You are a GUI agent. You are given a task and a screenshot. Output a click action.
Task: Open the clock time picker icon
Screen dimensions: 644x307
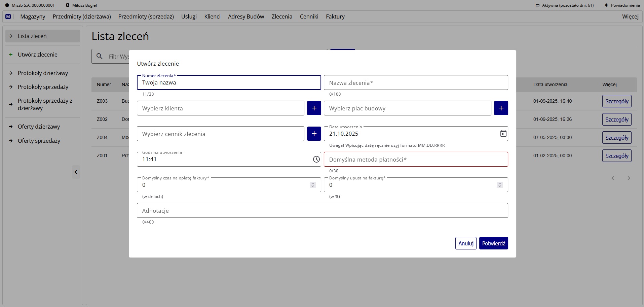pyautogui.click(x=316, y=159)
